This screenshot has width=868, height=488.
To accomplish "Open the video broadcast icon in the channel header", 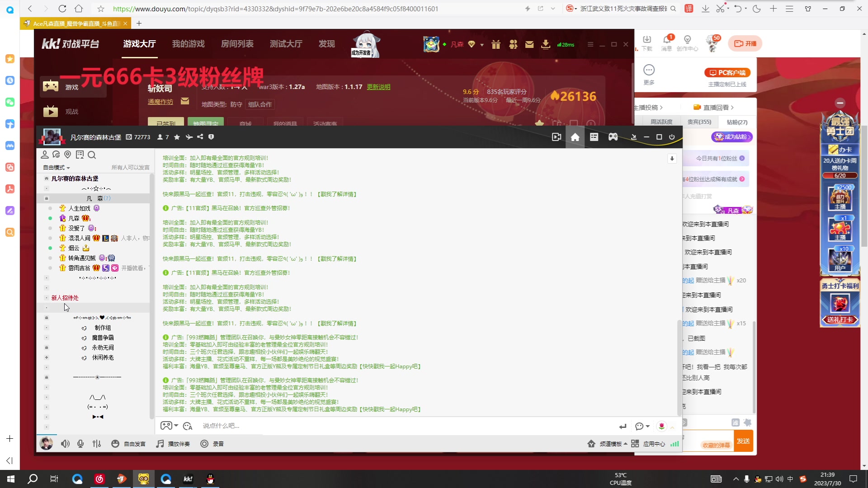I will [x=557, y=137].
